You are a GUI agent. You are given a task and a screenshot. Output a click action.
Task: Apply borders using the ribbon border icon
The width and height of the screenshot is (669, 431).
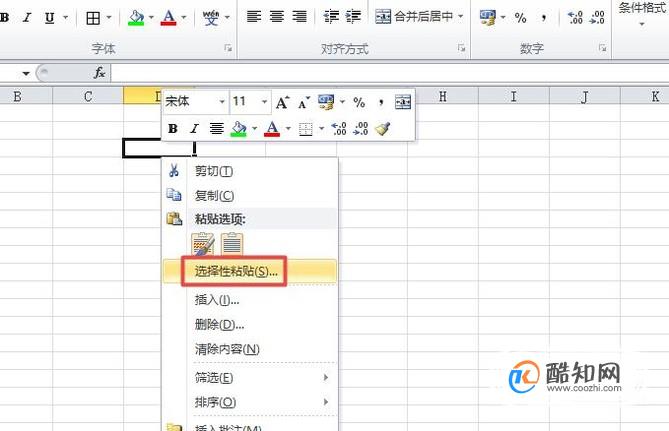pyautogui.click(x=93, y=18)
